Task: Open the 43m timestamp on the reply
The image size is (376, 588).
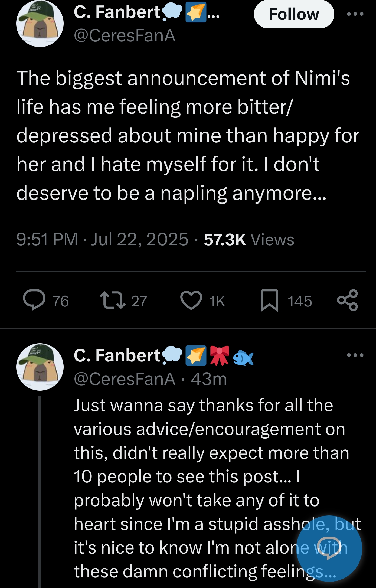Action: pos(209,379)
